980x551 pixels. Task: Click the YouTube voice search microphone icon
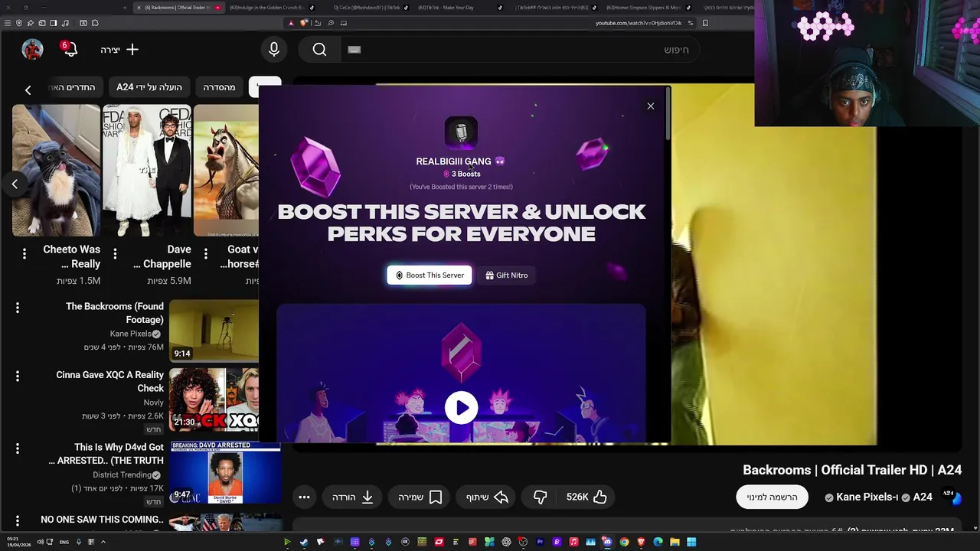click(x=274, y=50)
